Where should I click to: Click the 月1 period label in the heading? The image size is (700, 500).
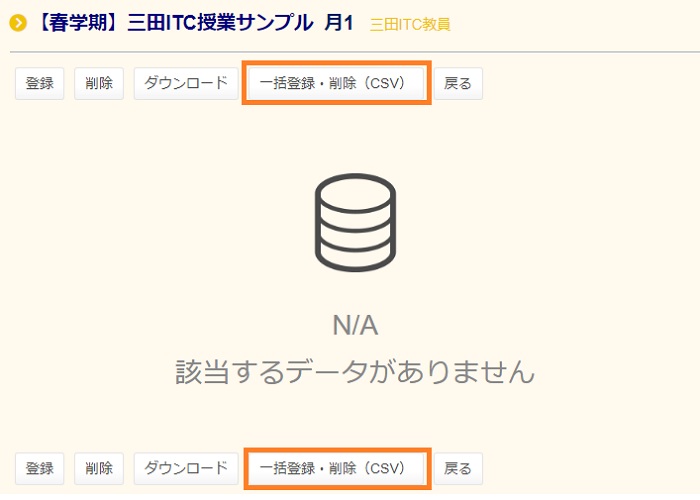point(341,23)
